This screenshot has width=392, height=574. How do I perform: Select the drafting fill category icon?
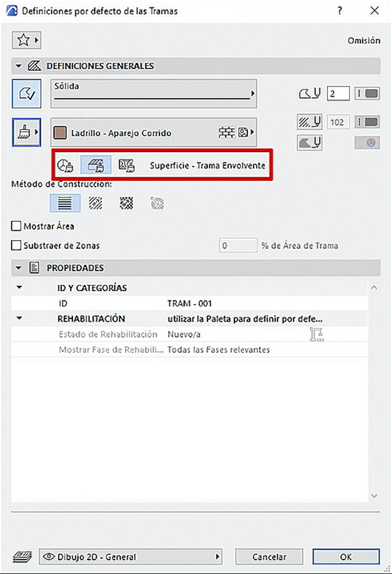coord(65,165)
